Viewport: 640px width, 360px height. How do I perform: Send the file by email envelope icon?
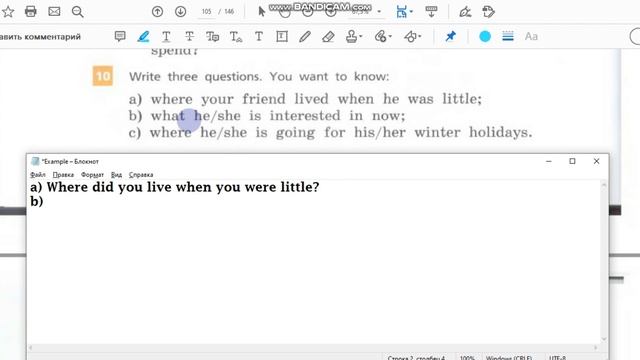point(54,11)
